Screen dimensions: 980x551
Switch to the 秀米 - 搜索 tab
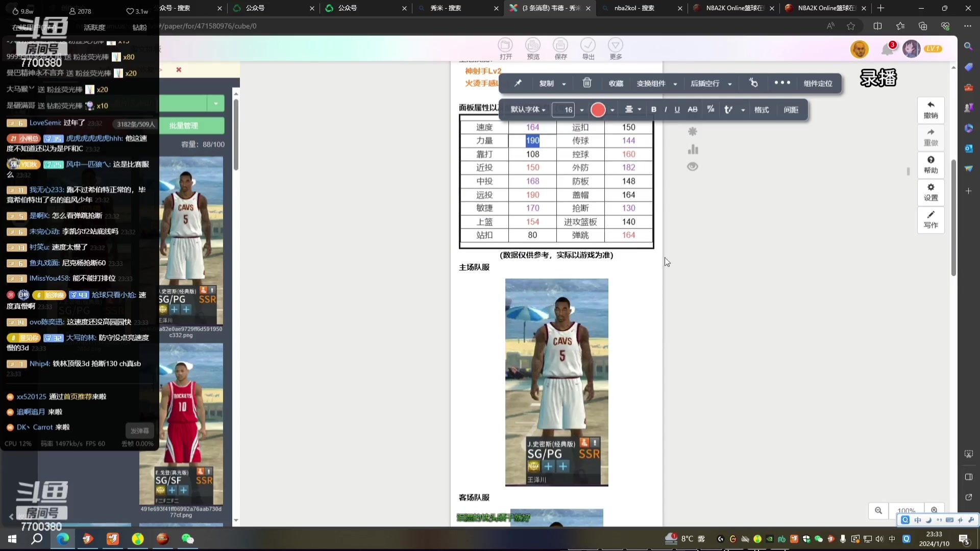(457, 8)
